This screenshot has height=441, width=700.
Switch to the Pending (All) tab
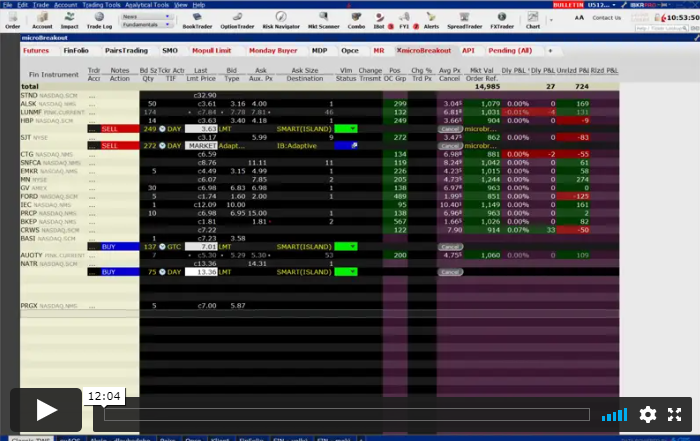pyautogui.click(x=510, y=50)
